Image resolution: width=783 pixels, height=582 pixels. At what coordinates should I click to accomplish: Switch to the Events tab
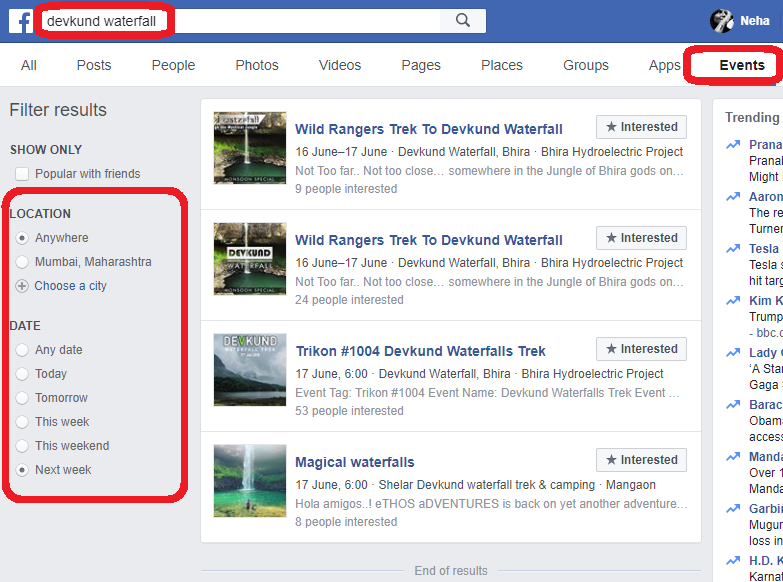tap(742, 65)
